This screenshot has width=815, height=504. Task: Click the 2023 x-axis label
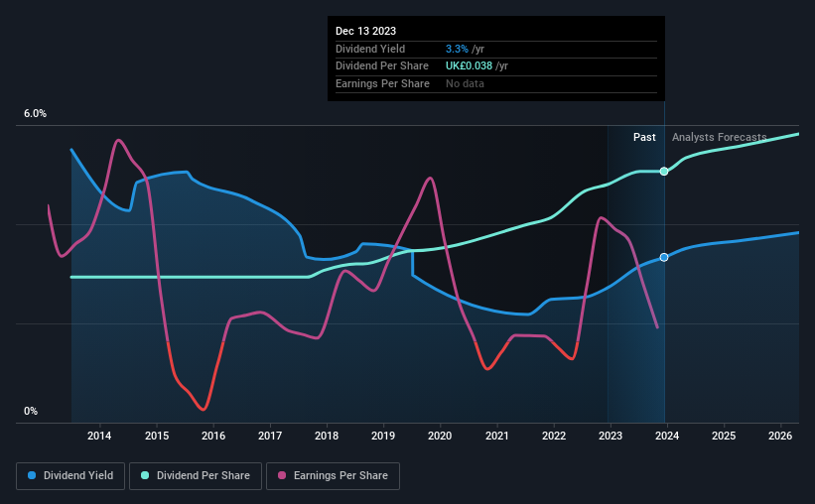[x=611, y=436]
